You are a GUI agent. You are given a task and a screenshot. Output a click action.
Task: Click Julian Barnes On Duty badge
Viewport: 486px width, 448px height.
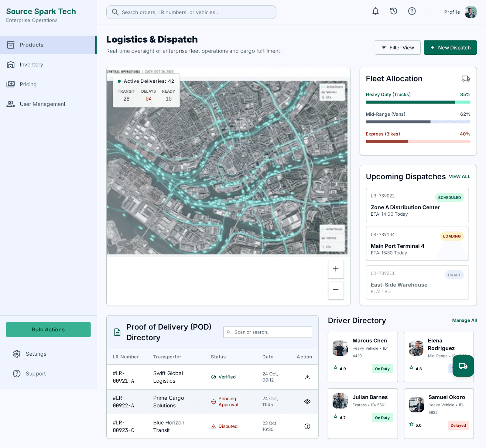tap(382, 418)
